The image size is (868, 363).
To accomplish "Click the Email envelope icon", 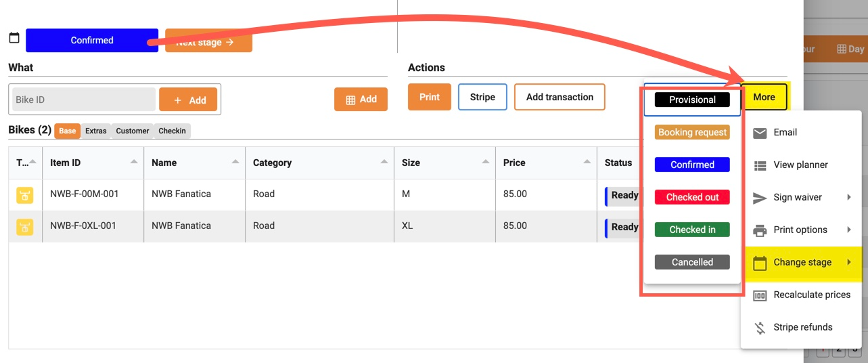I will pyautogui.click(x=760, y=133).
